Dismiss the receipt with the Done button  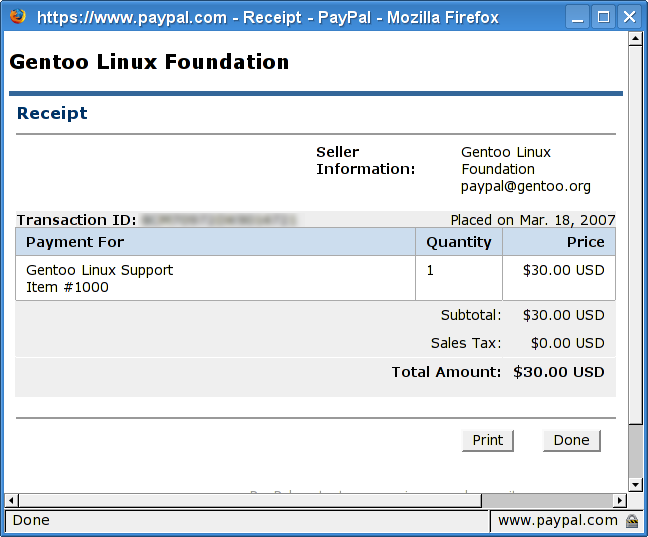click(572, 440)
